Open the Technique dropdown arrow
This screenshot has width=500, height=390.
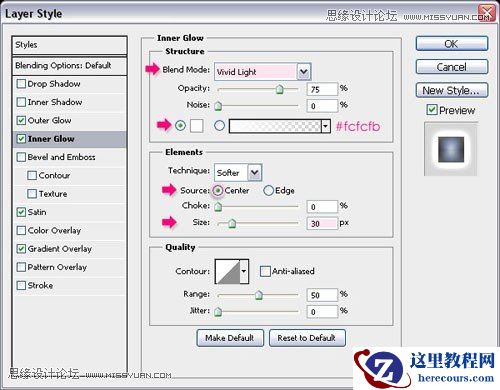click(x=255, y=173)
